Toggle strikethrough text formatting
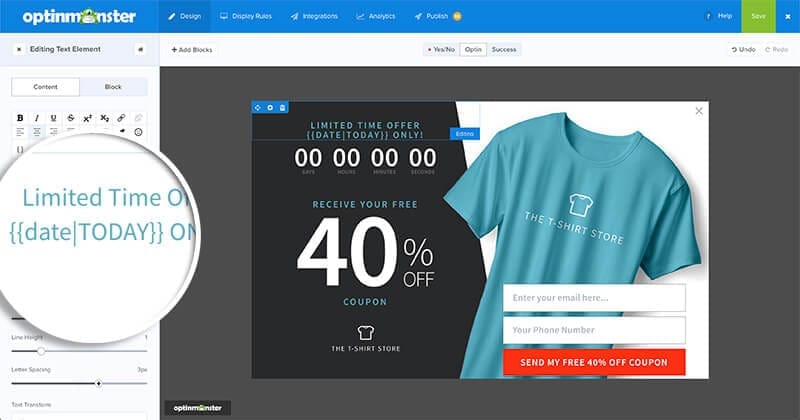800x420 pixels. pos(71,118)
